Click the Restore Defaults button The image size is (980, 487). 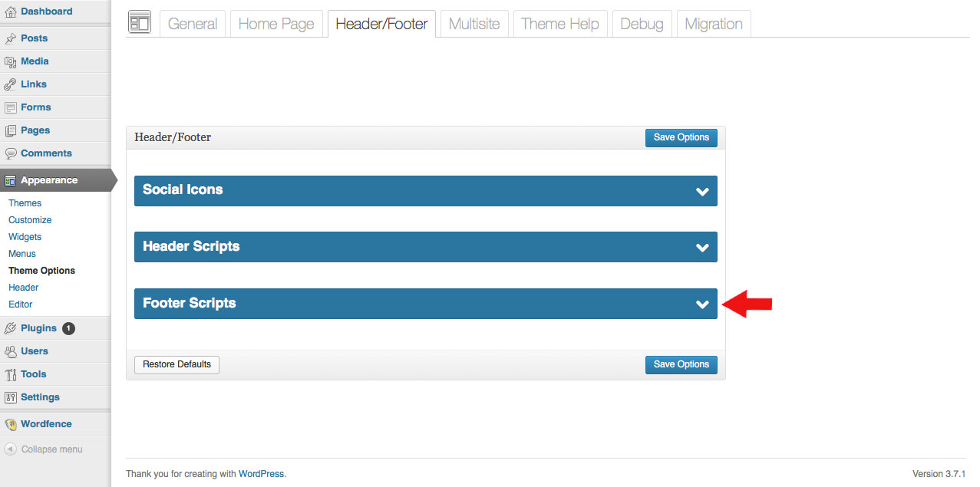click(177, 364)
